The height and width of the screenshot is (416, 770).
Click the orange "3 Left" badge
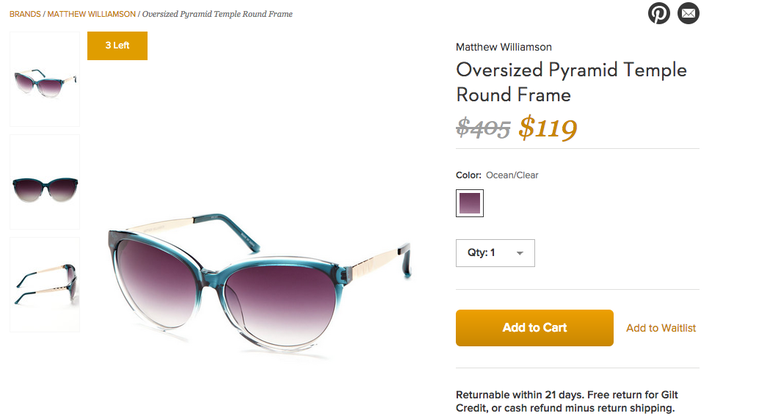click(117, 45)
